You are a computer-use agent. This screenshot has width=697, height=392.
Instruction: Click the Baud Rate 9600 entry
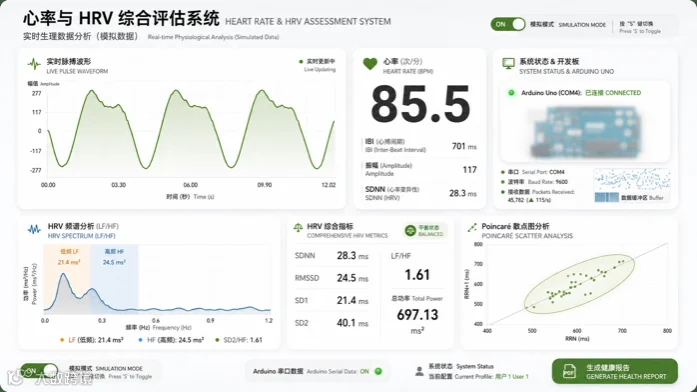tap(534, 182)
